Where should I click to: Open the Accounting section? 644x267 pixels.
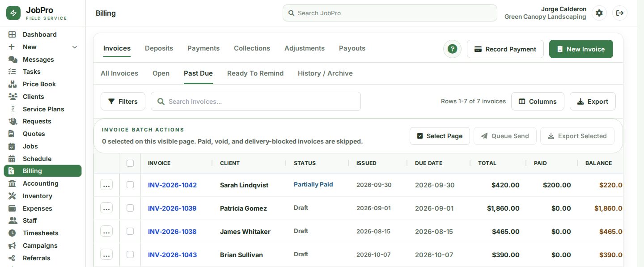(43, 183)
